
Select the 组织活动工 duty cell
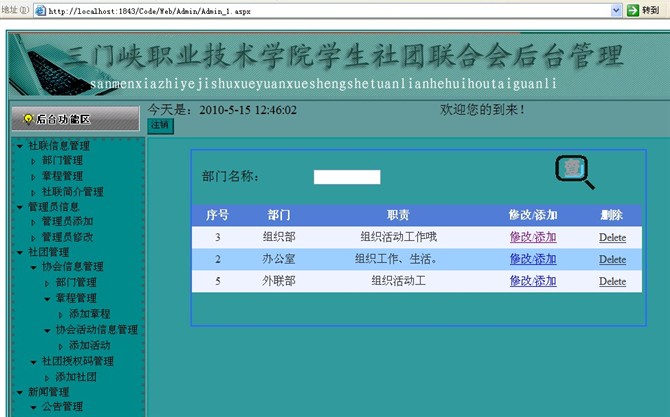(398, 281)
